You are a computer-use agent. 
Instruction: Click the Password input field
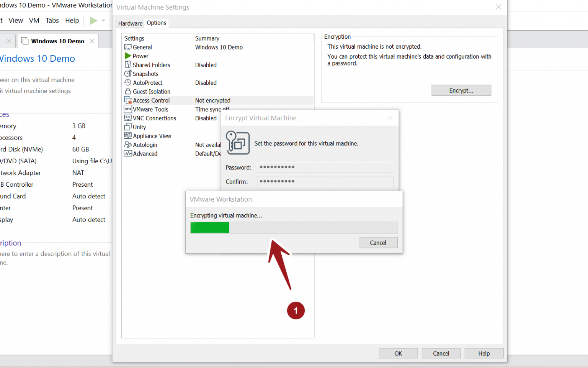click(325, 167)
